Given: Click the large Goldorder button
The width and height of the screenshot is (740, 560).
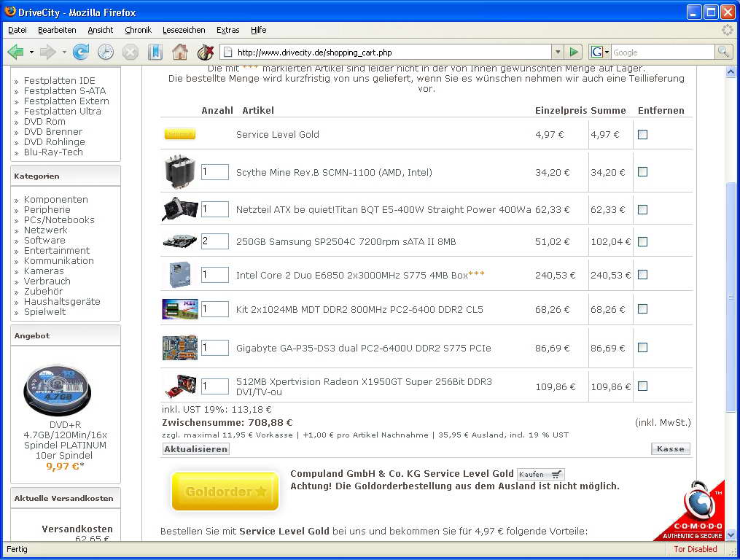Looking at the screenshot, I should [x=225, y=491].
